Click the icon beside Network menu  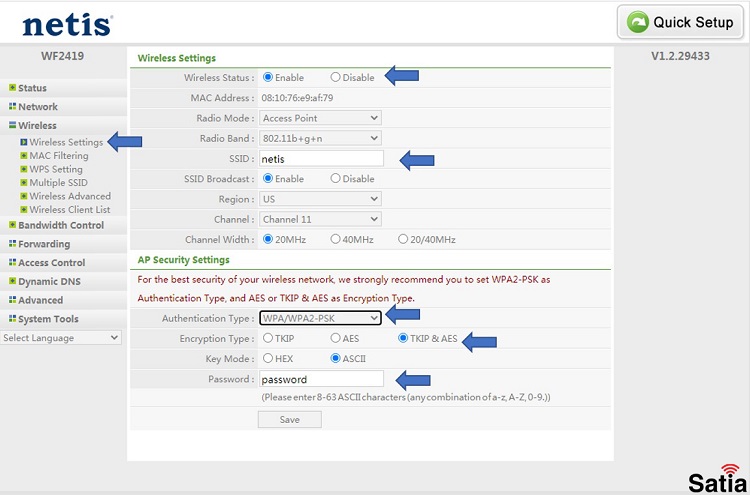[x=12, y=106]
